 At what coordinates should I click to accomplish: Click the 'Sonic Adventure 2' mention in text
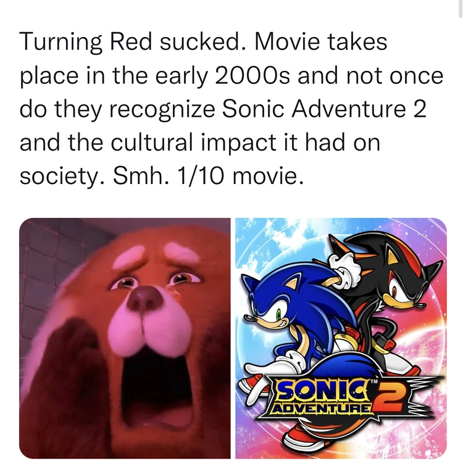(324, 109)
